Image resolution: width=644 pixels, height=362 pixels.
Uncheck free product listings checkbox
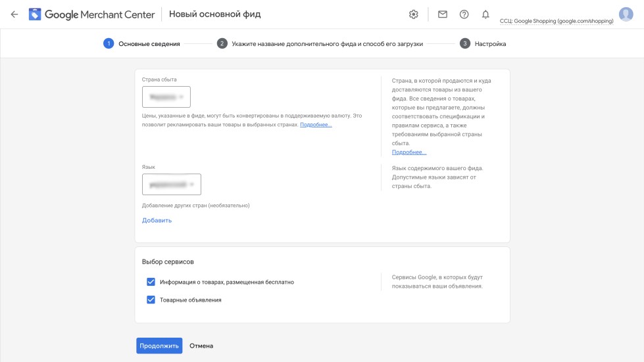point(151,282)
